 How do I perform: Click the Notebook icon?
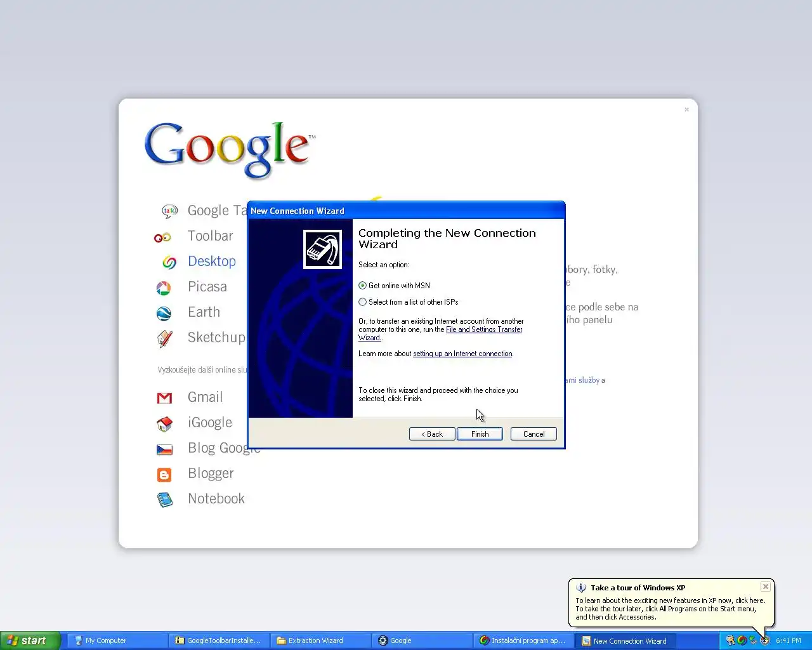[165, 500]
